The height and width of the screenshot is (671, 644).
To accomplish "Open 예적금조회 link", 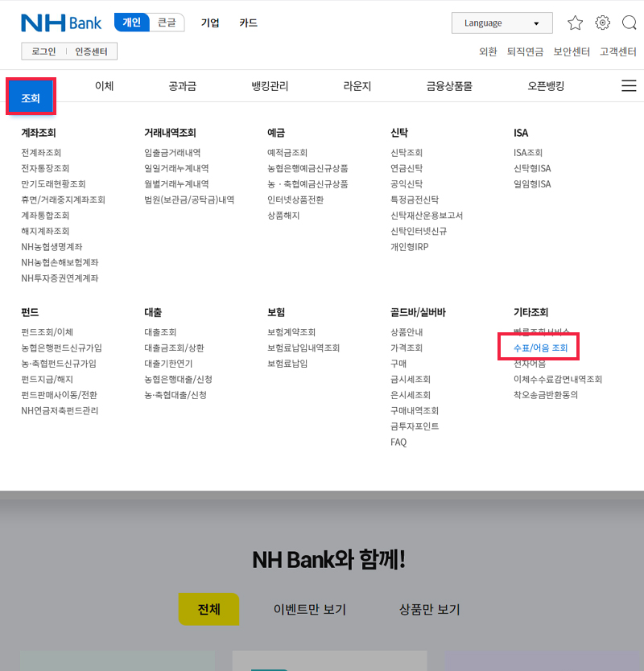I will [x=287, y=153].
